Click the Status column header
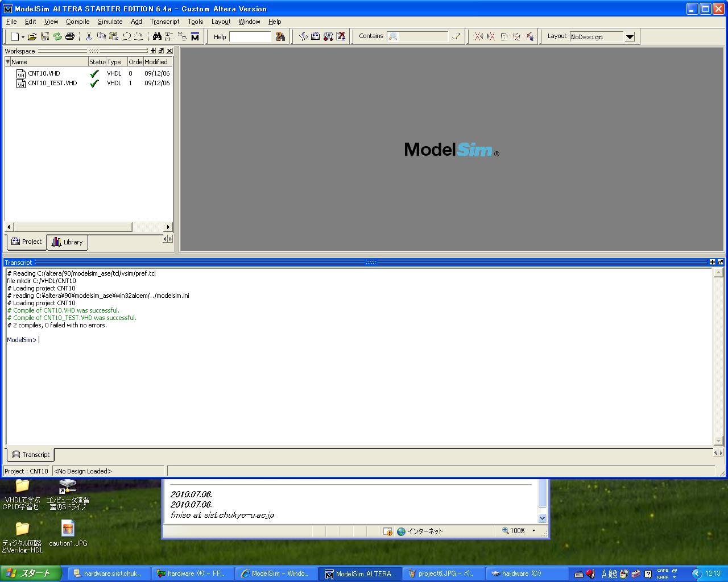 [97, 62]
